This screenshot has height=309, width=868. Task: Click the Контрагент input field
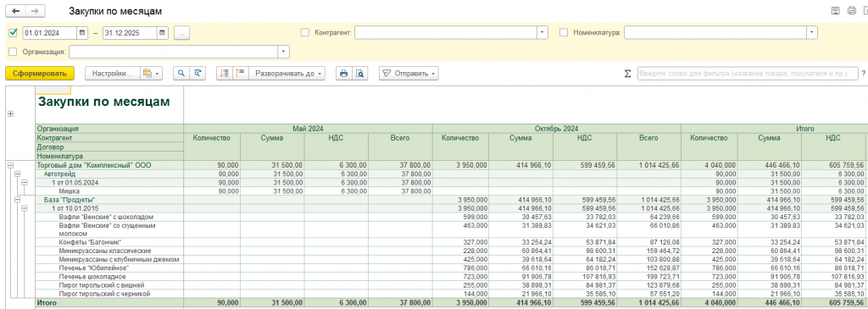click(x=446, y=33)
